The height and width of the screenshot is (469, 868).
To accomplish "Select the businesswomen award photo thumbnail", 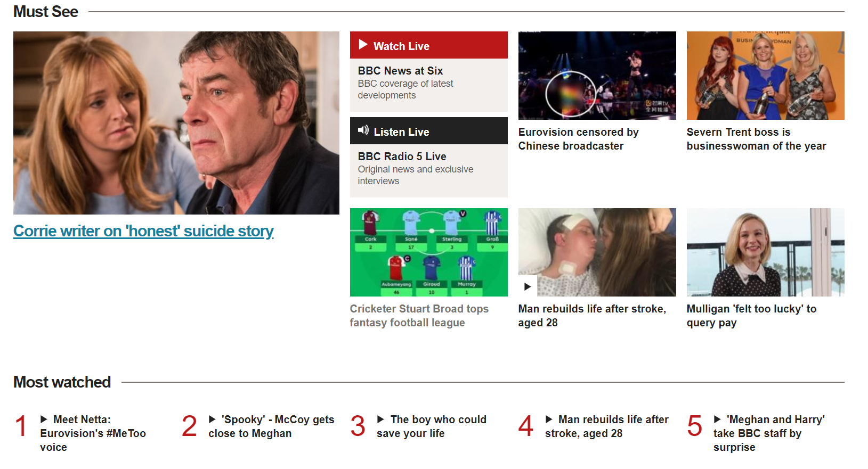I will [766, 76].
